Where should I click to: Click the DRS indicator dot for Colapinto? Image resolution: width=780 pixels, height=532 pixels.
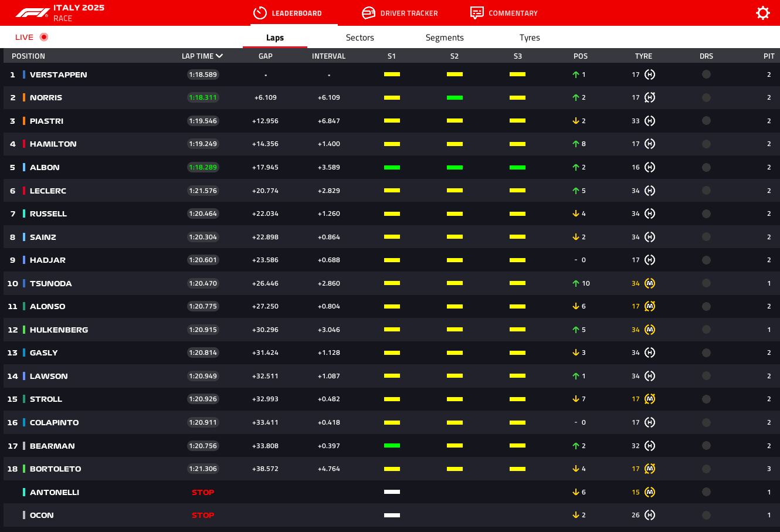pos(706,422)
